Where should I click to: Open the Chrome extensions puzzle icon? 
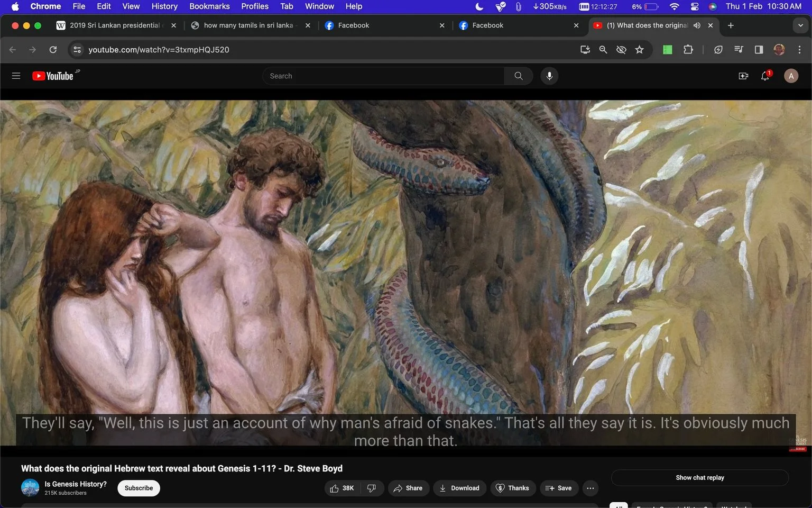688,49
